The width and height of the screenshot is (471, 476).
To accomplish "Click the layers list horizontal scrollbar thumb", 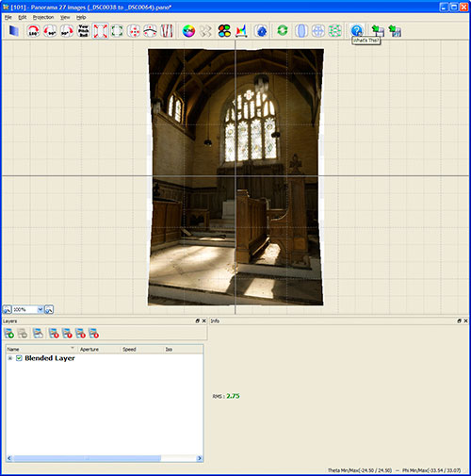I will (87, 458).
